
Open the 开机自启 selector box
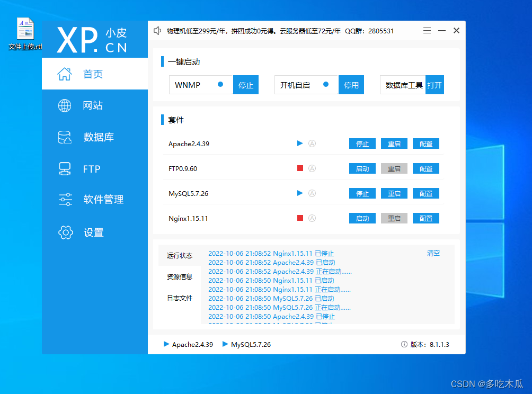306,85
